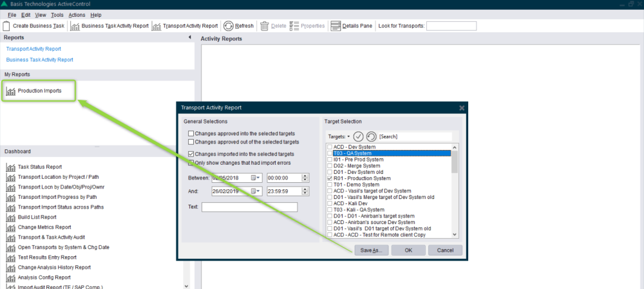
Task: Select the T03 - QA System row
Action: click(389, 153)
